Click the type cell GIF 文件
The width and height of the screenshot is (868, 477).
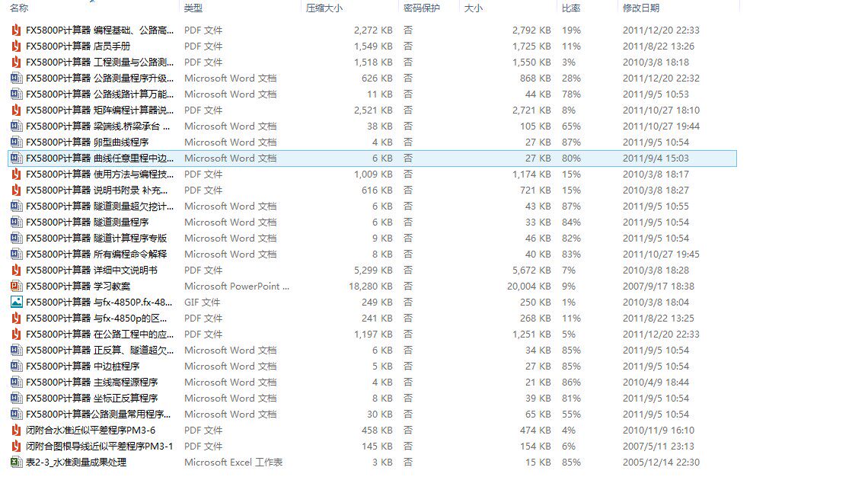coord(202,303)
